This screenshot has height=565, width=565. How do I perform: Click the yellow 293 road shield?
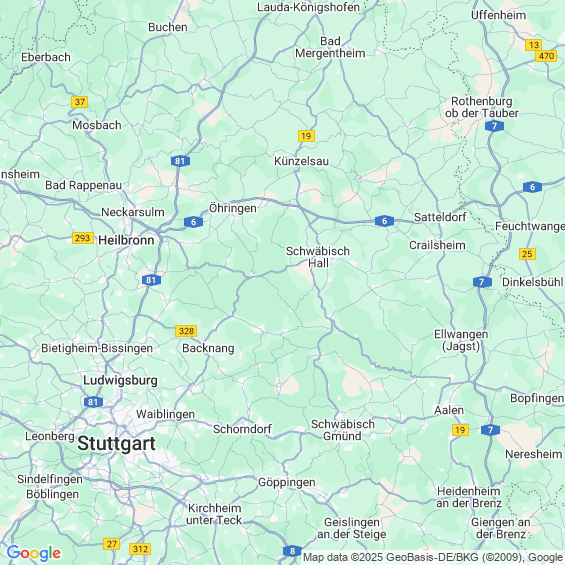83,238
